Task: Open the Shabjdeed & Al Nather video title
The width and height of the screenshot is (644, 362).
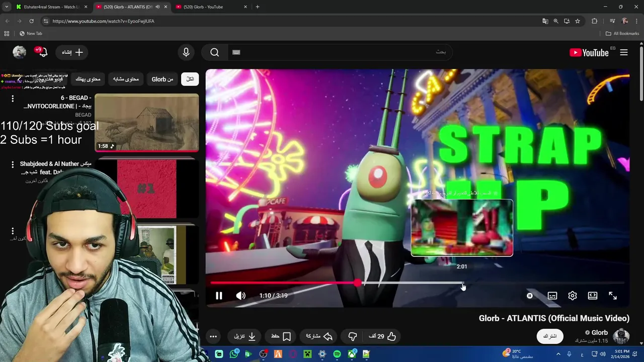Action: point(56,168)
